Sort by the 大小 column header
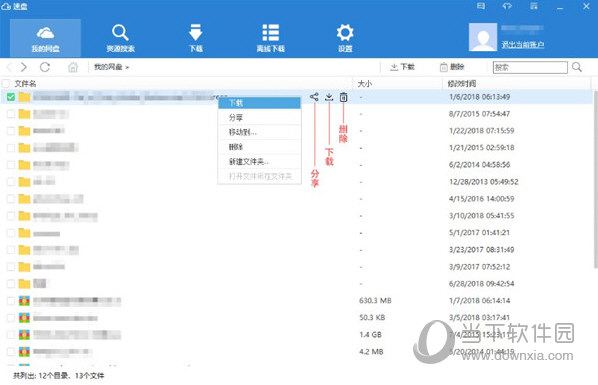This screenshot has width=598, height=385. 365,84
